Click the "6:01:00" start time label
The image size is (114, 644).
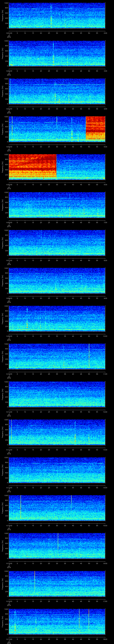(x=9, y=33)
